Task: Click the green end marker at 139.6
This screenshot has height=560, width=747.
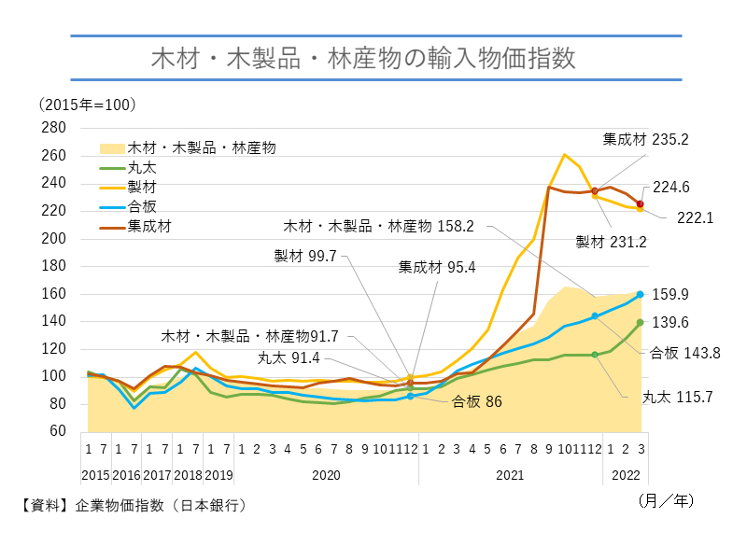Action: (x=641, y=322)
